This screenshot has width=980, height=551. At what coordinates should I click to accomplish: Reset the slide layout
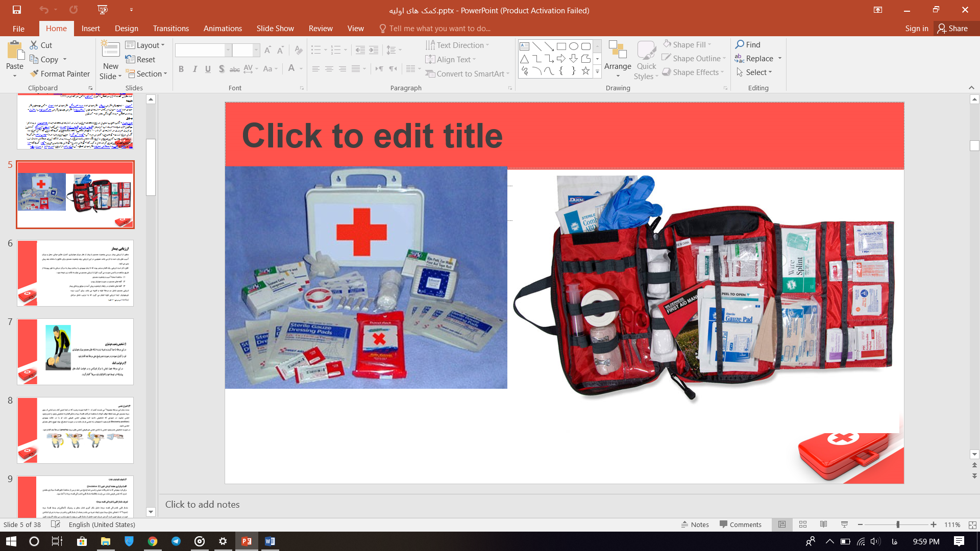140,59
